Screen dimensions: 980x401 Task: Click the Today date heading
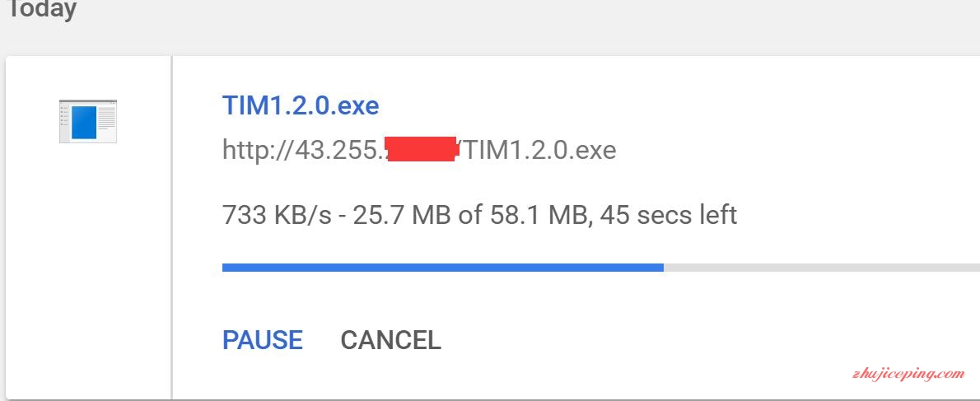(40, 9)
